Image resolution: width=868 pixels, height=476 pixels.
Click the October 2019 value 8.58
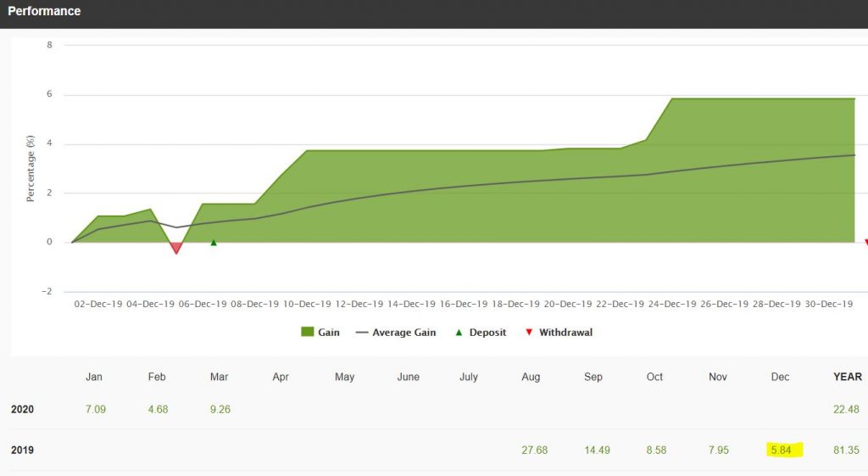pos(654,450)
